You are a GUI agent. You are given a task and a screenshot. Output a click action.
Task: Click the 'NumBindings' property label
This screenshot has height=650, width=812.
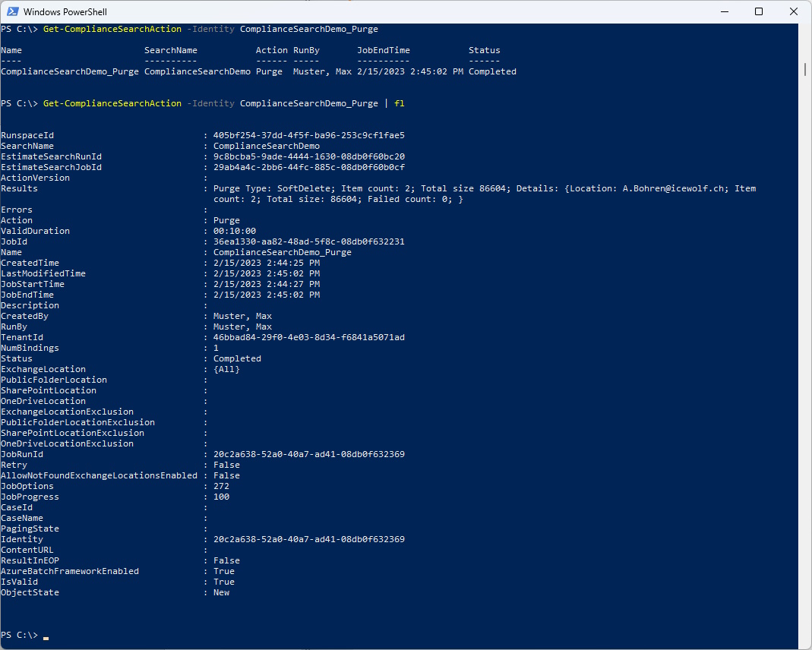coord(30,348)
